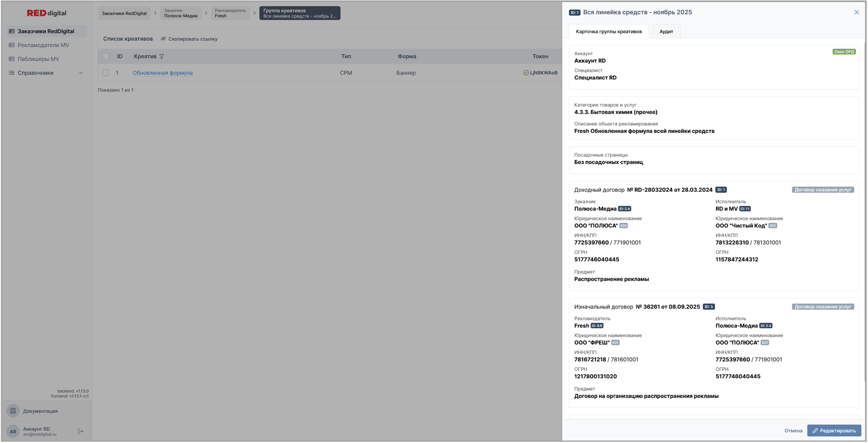This screenshot has height=443, width=868.
Task: Select the Карточка группы креативов tab
Action: [608, 32]
